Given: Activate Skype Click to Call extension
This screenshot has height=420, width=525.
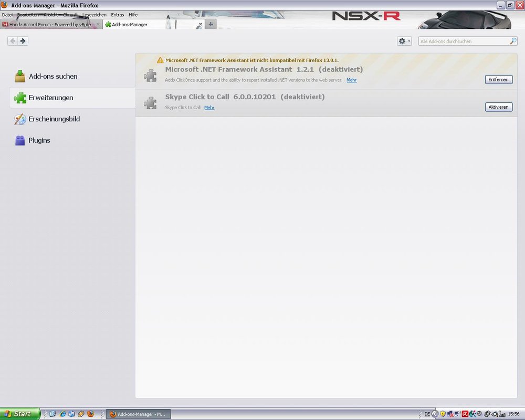Looking at the screenshot, I should [498, 107].
